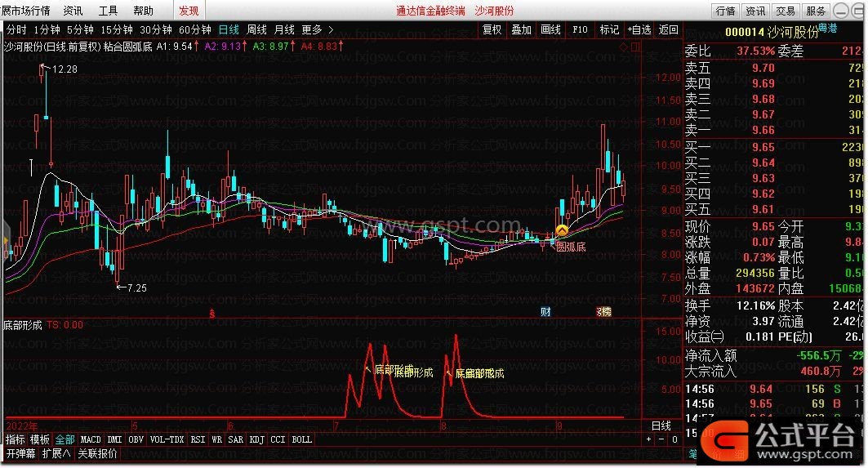Click the 服务 button
The width and height of the screenshot is (868, 468).
[x=816, y=11]
